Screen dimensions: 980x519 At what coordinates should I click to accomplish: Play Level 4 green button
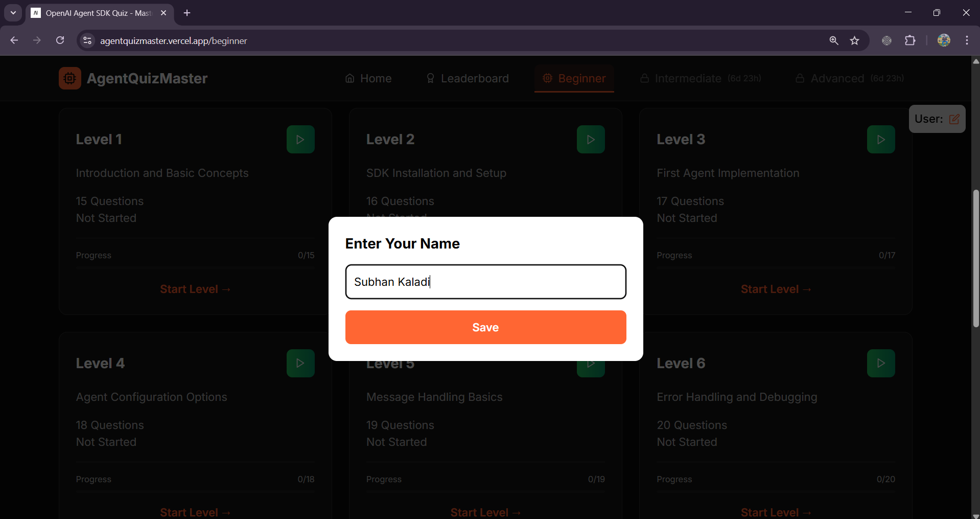coord(300,363)
